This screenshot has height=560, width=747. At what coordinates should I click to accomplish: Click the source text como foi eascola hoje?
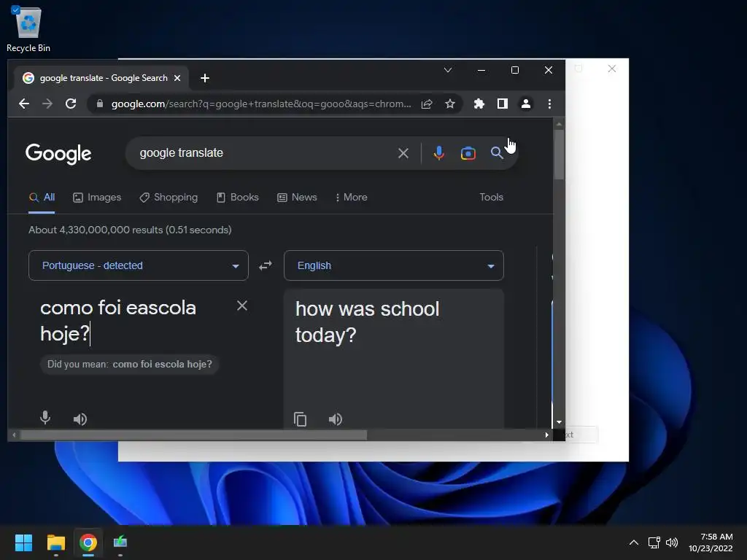point(118,321)
